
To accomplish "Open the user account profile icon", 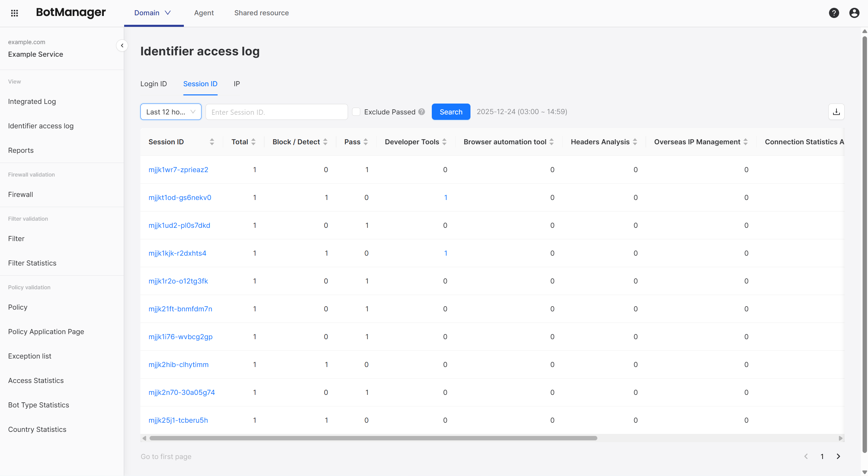I will point(854,13).
